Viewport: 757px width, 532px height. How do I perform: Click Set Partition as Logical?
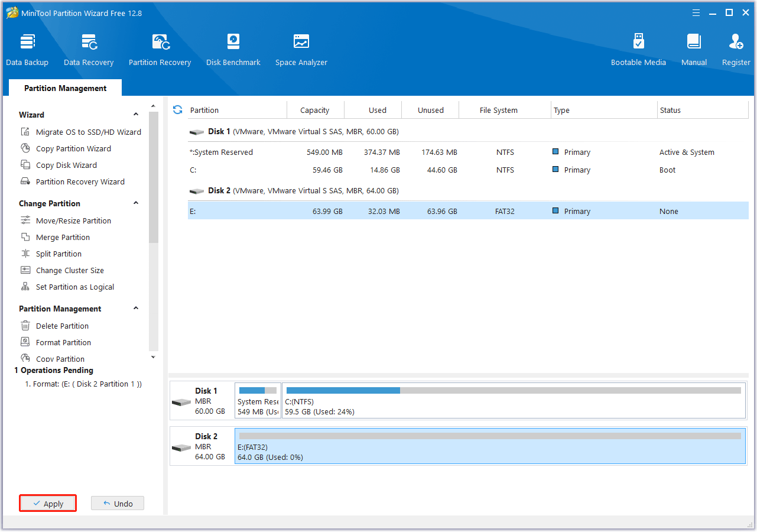tap(67, 287)
